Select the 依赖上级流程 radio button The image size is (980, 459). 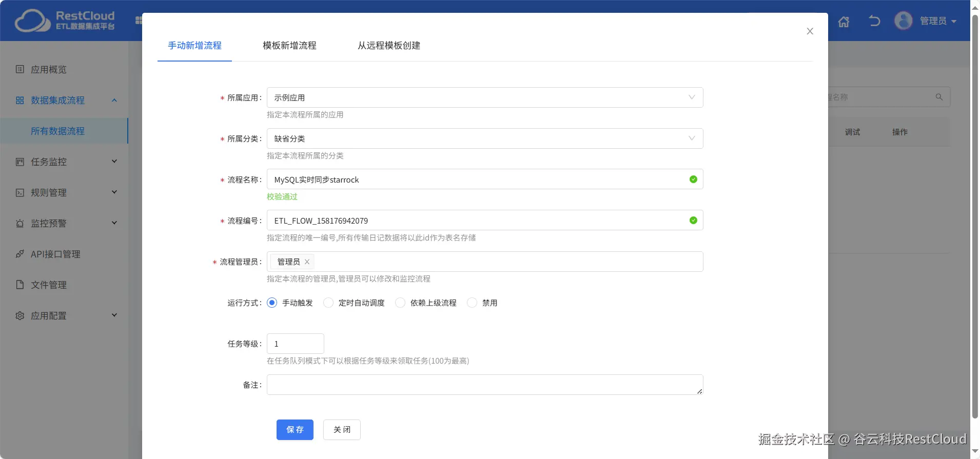click(400, 303)
